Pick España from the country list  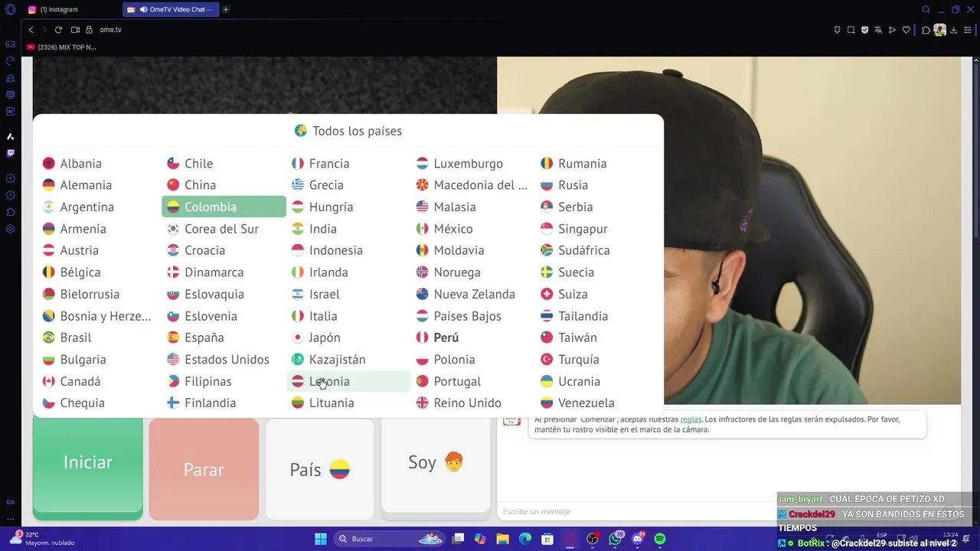coord(224,337)
